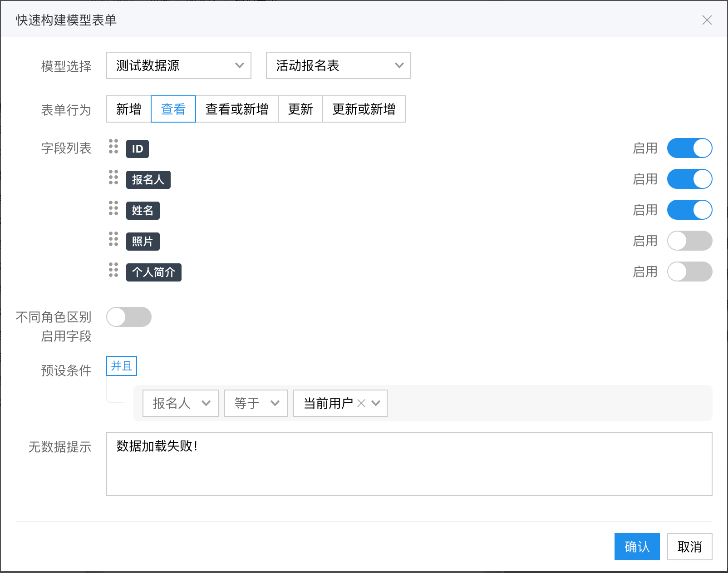Disable the 姓名 field toggle
This screenshot has height=573, width=728.
(689, 210)
